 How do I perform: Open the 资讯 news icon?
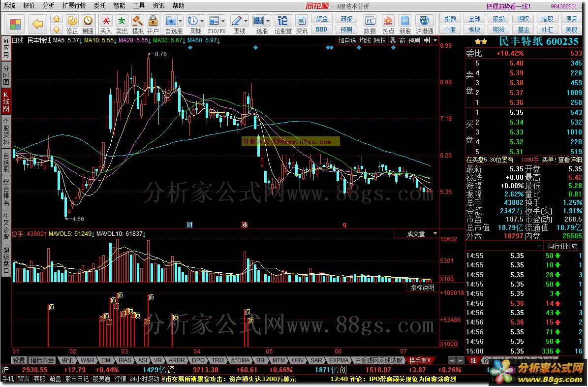point(302,24)
